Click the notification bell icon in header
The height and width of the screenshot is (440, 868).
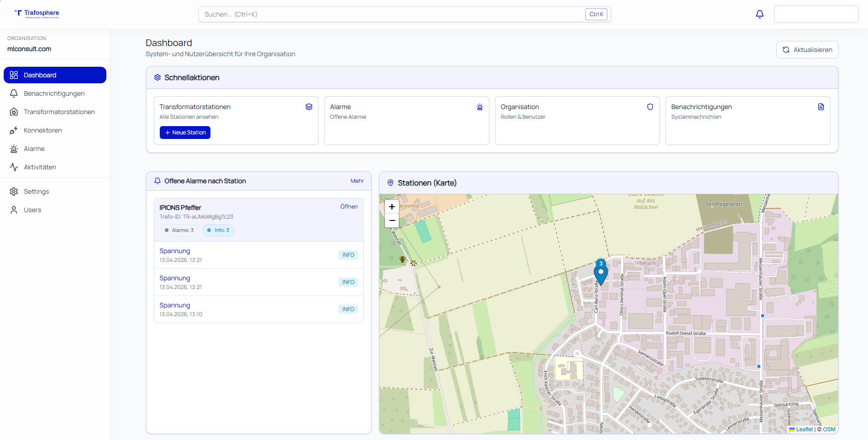point(760,14)
